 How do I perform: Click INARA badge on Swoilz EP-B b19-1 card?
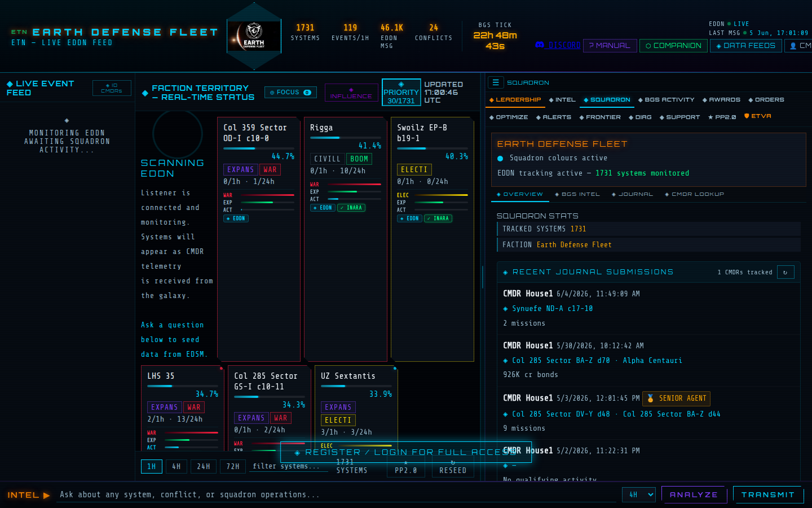point(438,218)
